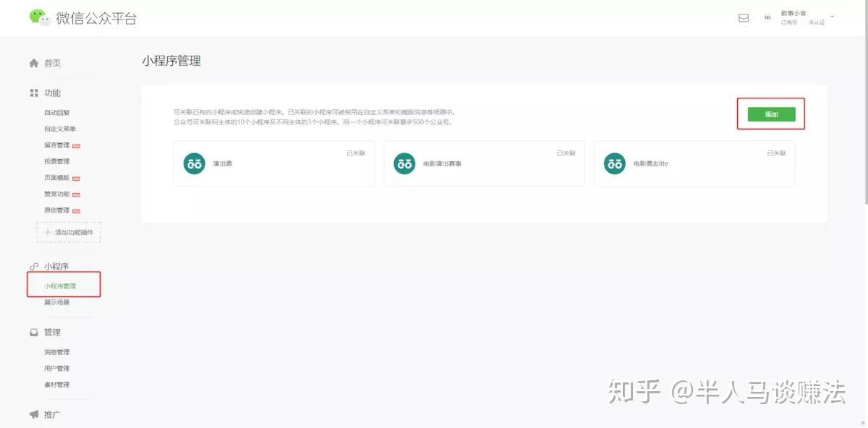Click 添加功能插件 plugin button

(69, 232)
